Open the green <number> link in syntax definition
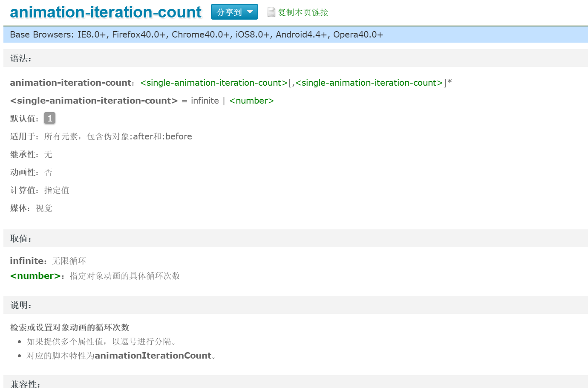 coord(251,101)
